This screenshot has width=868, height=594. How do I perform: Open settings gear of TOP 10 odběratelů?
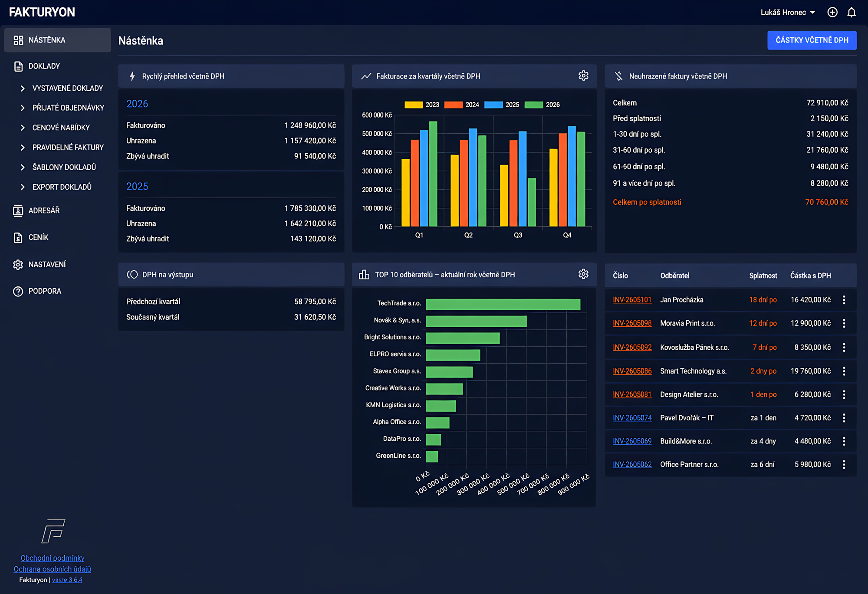coord(583,274)
